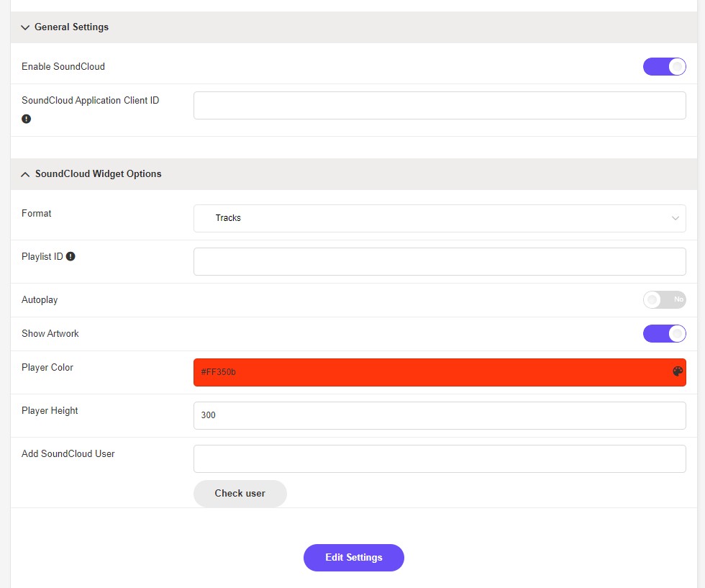Click the Add SoundCloud User label
The height and width of the screenshot is (588, 705).
click(68, 453)
